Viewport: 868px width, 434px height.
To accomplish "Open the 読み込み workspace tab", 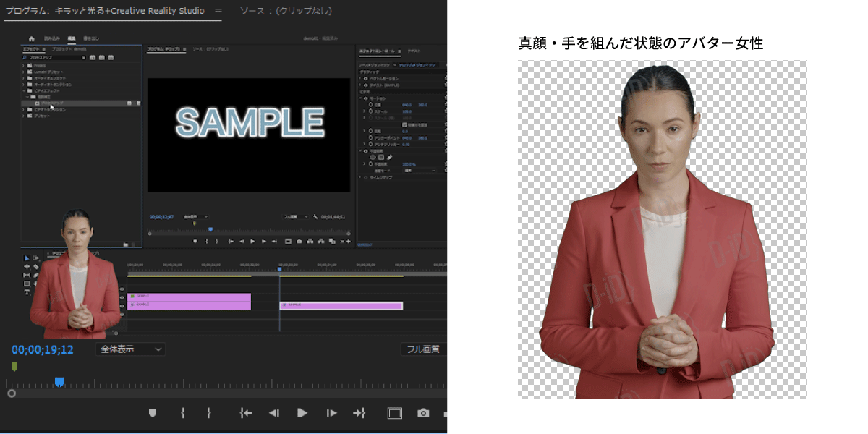I will click(x=51, y=38).
